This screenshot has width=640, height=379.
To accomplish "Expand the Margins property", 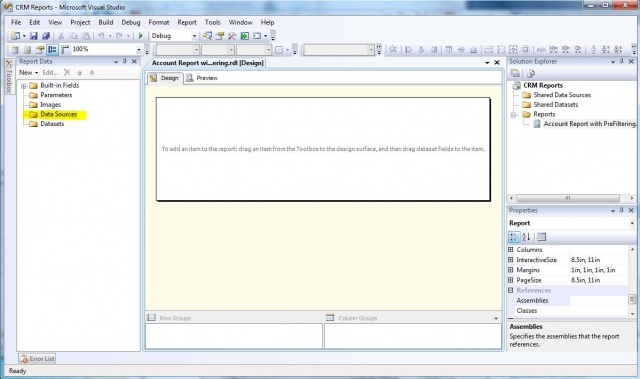I will click(510, 270).
